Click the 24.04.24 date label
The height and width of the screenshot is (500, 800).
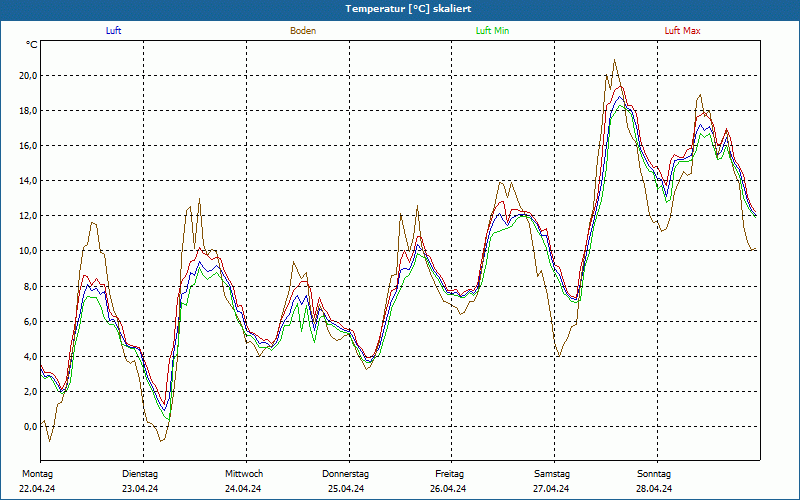click(243, 489)
